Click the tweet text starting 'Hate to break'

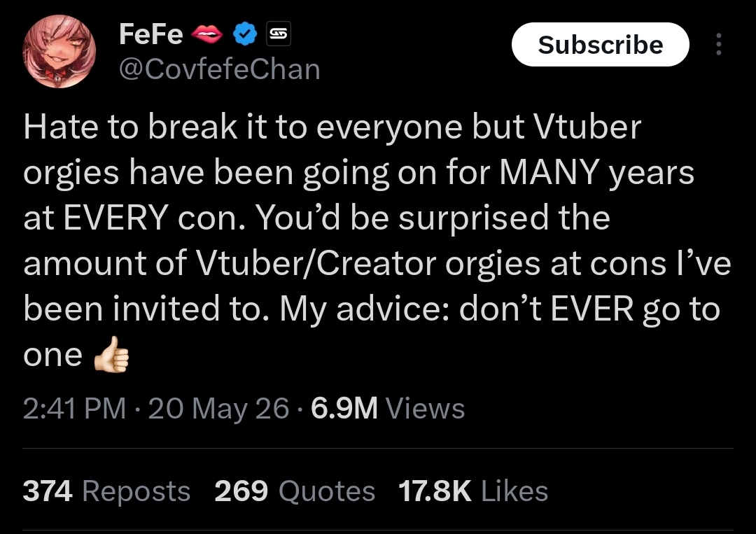[377, 241]
